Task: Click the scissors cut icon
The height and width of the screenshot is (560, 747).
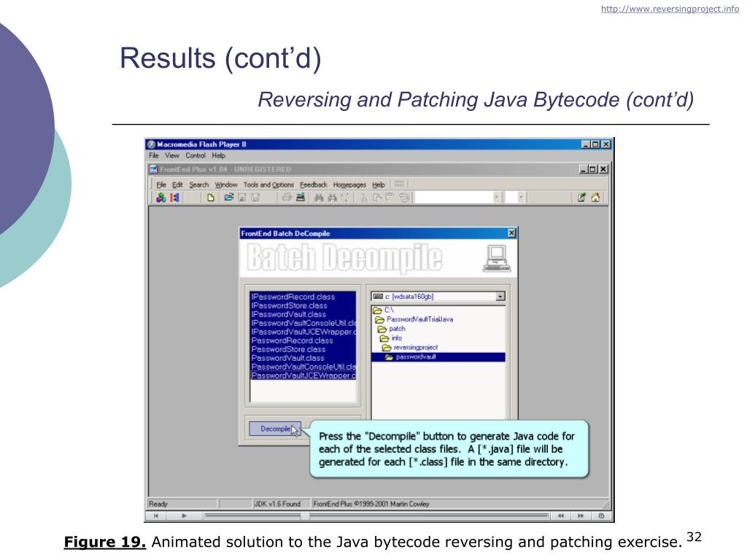Action: [x=363, y=198]
